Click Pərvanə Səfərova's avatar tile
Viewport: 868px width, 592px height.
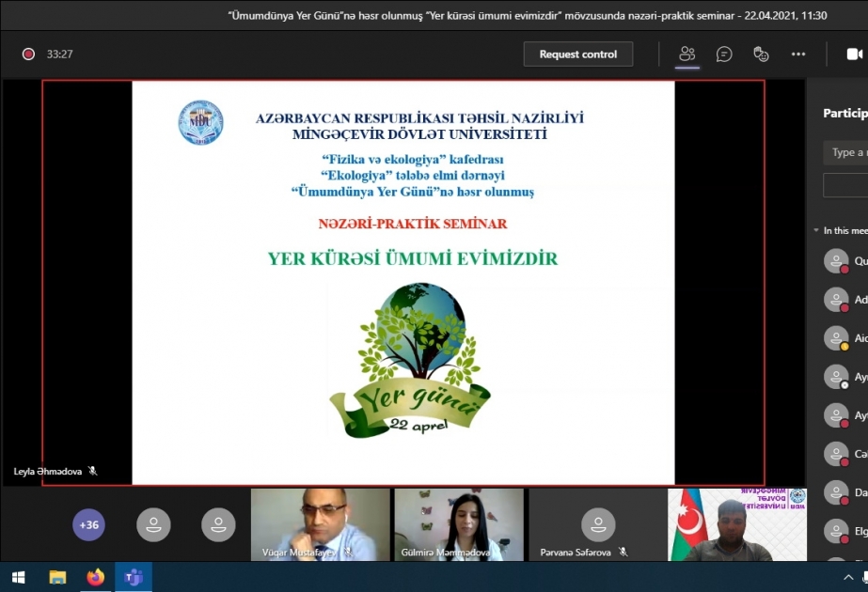tap(598, 524)
